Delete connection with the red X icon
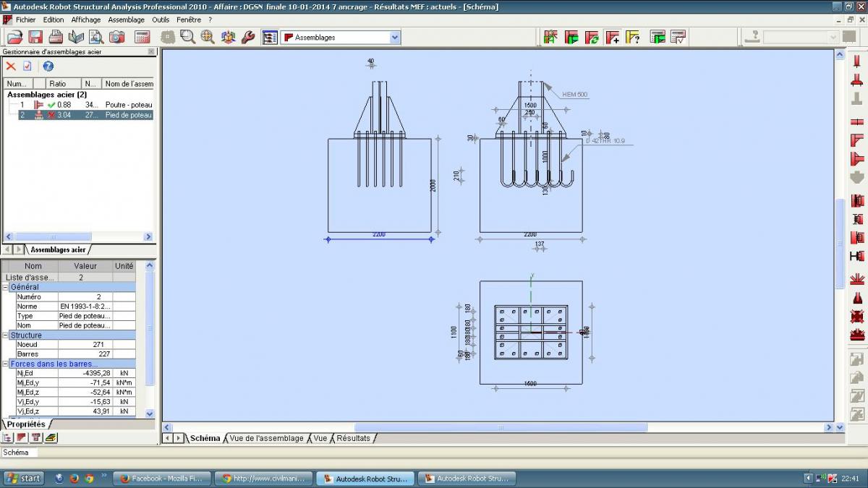 tap(11, 66)
